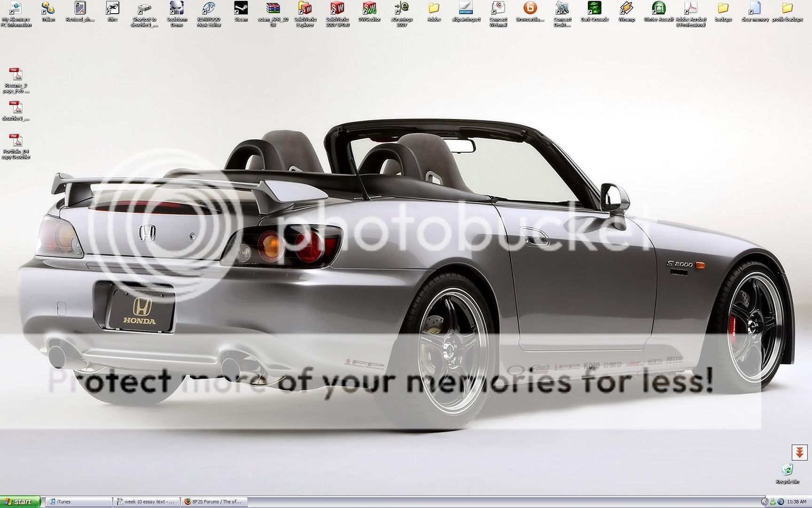Launch the BrowzarBla... desktop icon
812x508 pixels.
[x=530, y=12]
